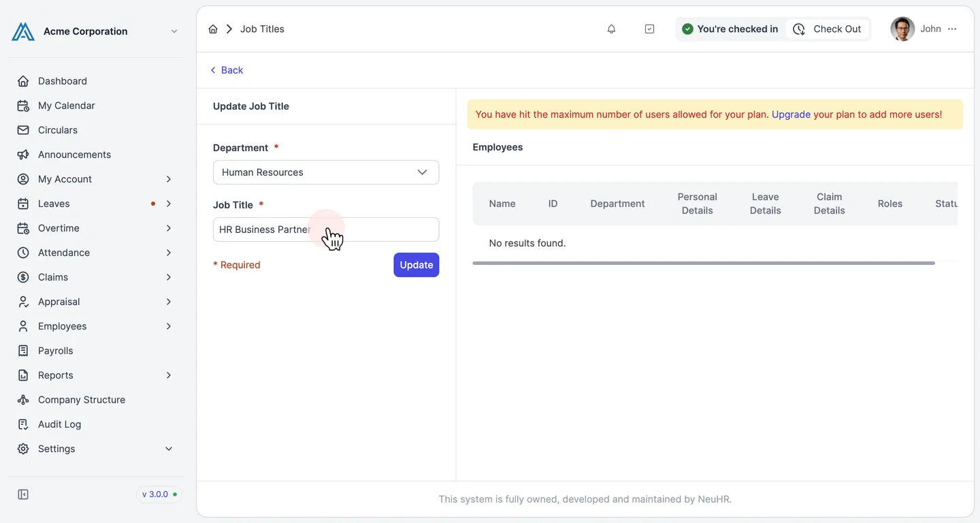Open Audit Log menu item
980x523 pixels.
(95, 424)
